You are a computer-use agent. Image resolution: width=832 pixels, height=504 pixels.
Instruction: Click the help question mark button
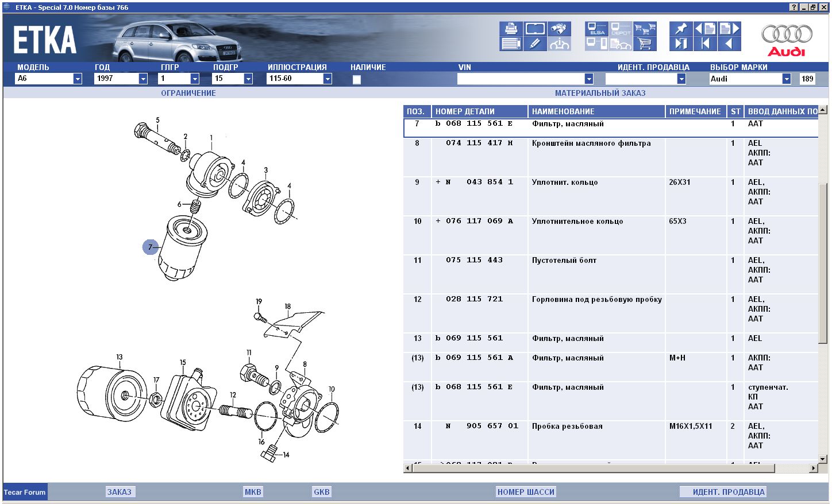[x=794, y=7]
